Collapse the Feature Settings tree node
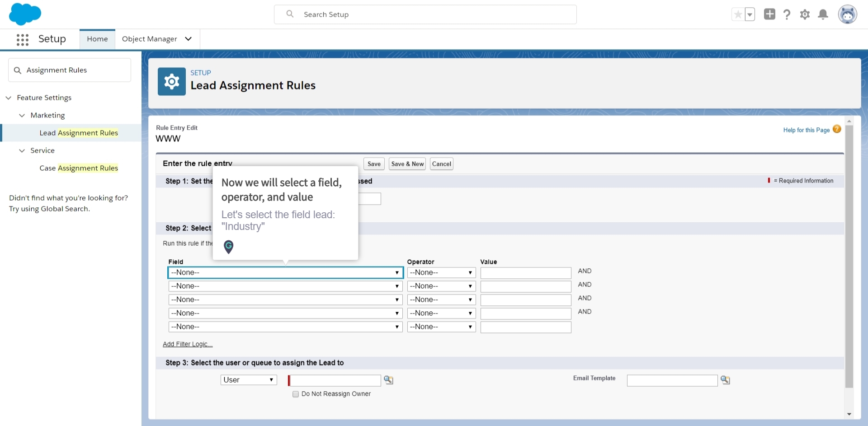The height and width of the screenshot is (426, 868). click(8, 98)
